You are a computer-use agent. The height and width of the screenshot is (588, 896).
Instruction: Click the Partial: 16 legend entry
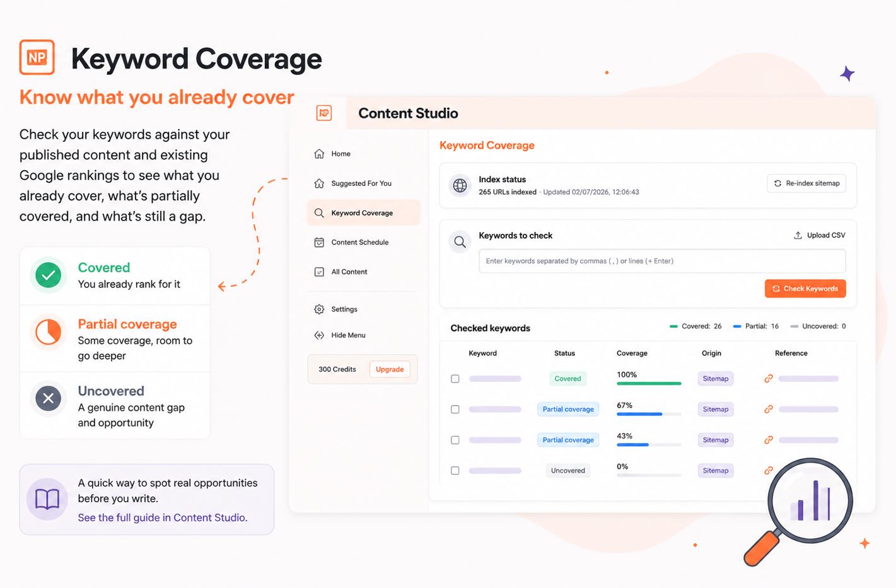(756, 326)
